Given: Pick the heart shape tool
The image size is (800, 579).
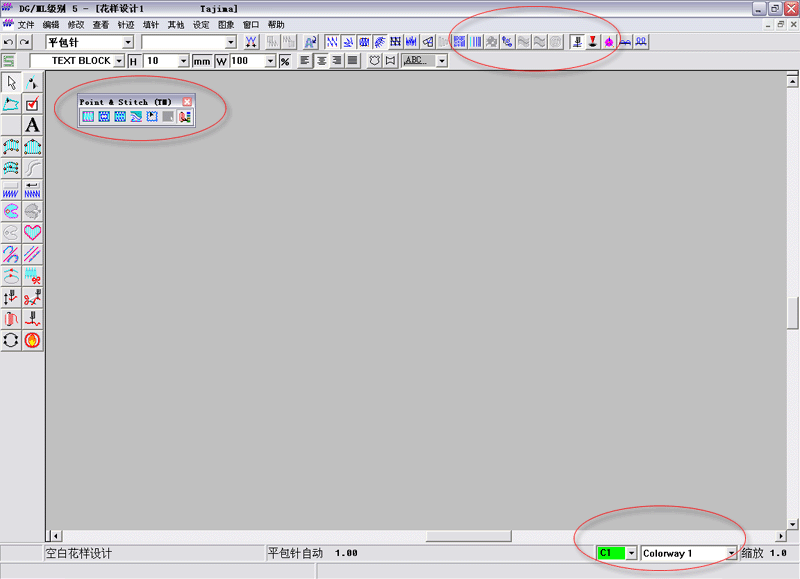Looking at the screenshot, I should pyautogui.click(x=33, y=232).
